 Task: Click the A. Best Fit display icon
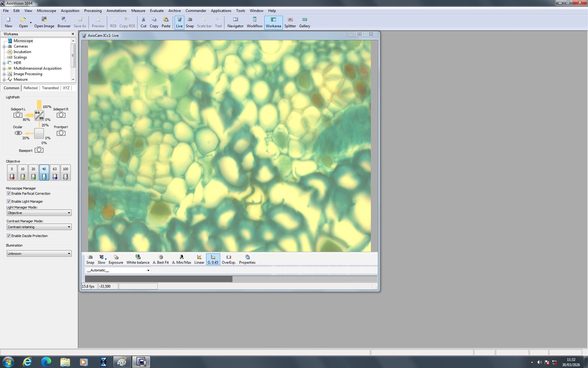160,259
